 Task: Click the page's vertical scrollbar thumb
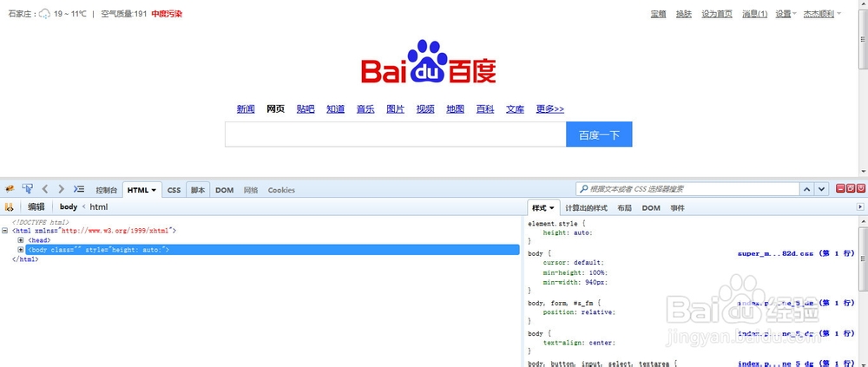pos(863,37)
